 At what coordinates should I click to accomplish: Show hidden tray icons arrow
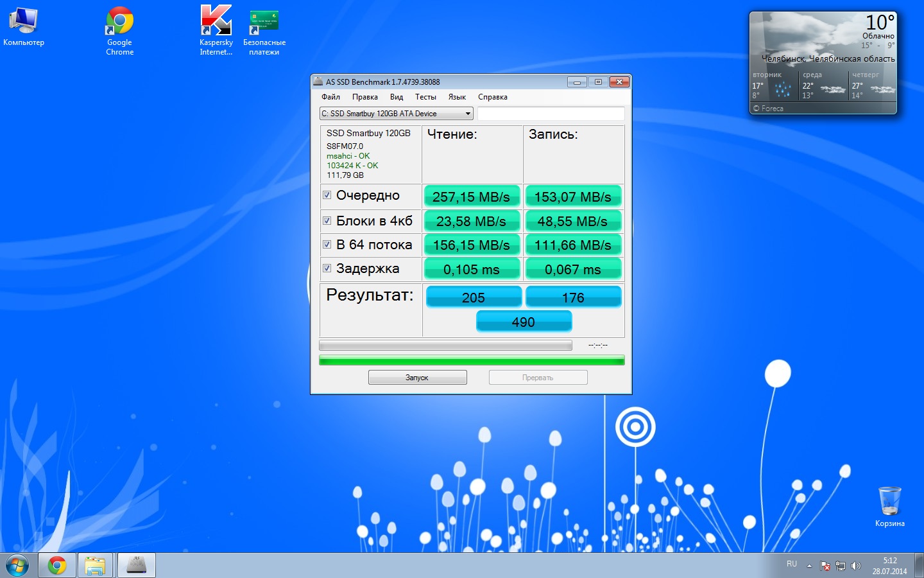pyautogui.click(x=809, y=566)
